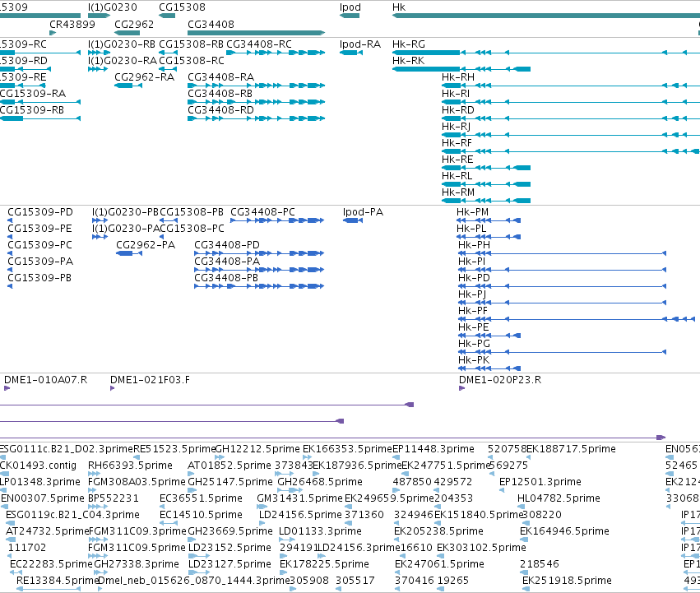The height and width of the screenshot is (593, 700).
Task: Select the GH12212.5prime EST label
Action: pyautogui.click(x=257, y=449)
